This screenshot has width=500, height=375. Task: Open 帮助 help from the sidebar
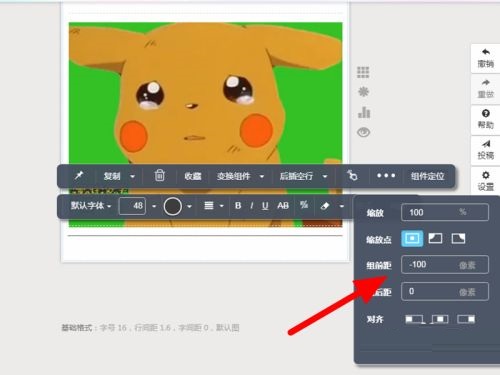(486, 119)
